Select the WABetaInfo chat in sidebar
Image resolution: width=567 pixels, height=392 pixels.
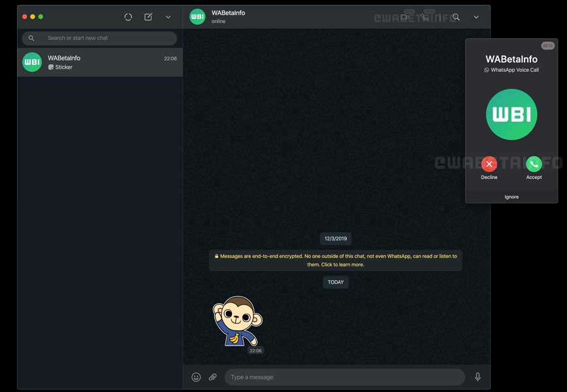click(98, 62)
